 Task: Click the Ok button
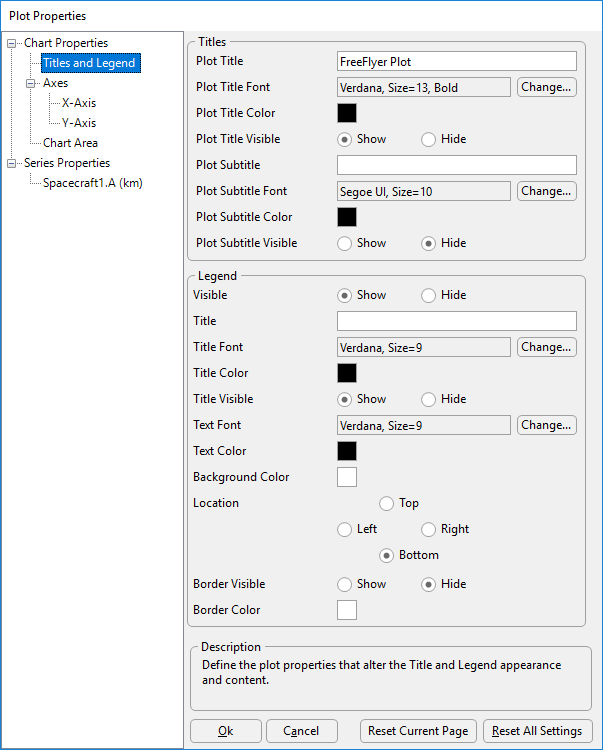[226, 731]
